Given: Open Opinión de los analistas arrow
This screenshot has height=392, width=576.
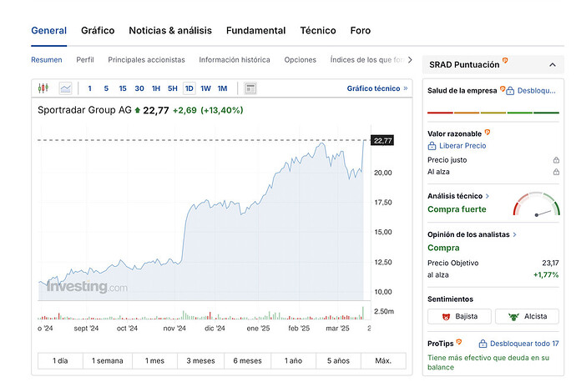Looking at the screenshot, I should click(514, 234).
